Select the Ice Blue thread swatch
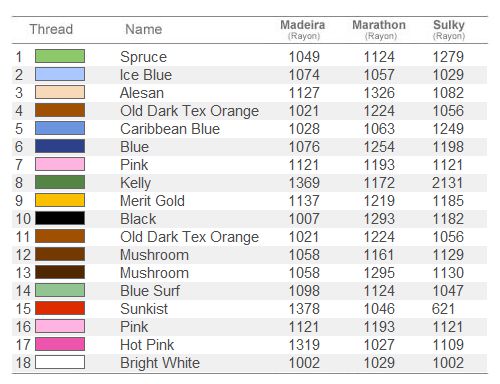500x384 pixels. tap(60, 74)
